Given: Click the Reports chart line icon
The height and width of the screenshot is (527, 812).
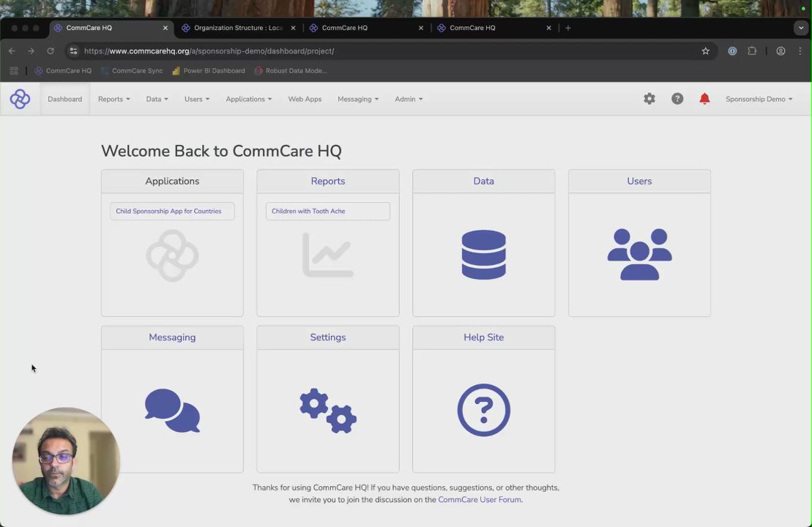Looking at the screenshot, I should pyautogui.click(x=328, y=255).
